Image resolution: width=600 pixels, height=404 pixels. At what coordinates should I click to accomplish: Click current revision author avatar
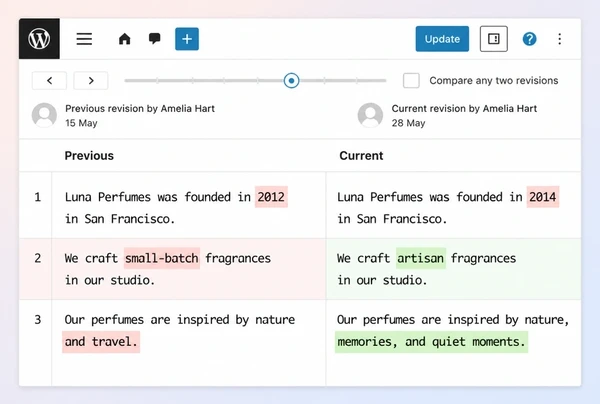pos(370,115)
